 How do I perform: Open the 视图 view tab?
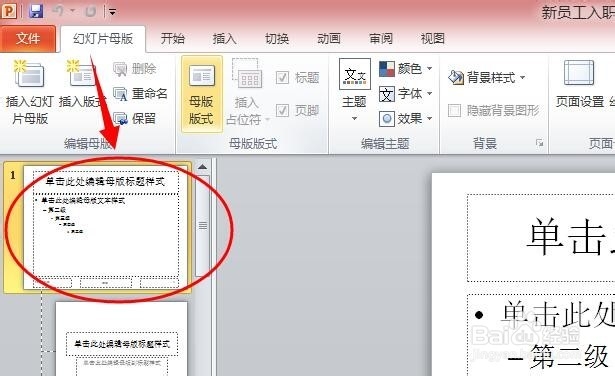(433, 38)
